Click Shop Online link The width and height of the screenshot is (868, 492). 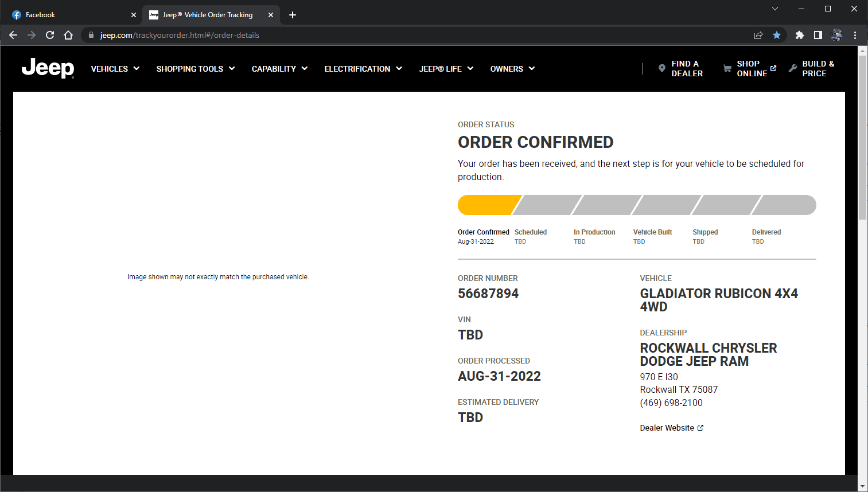tap(750, 69)
